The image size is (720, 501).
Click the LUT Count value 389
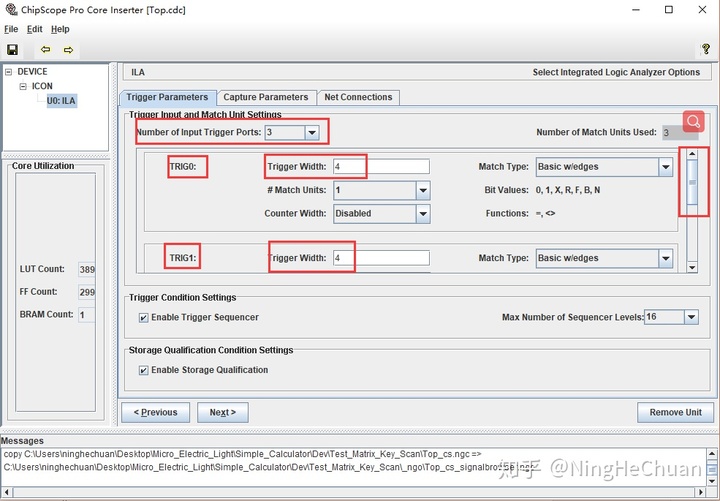(87, 269)
